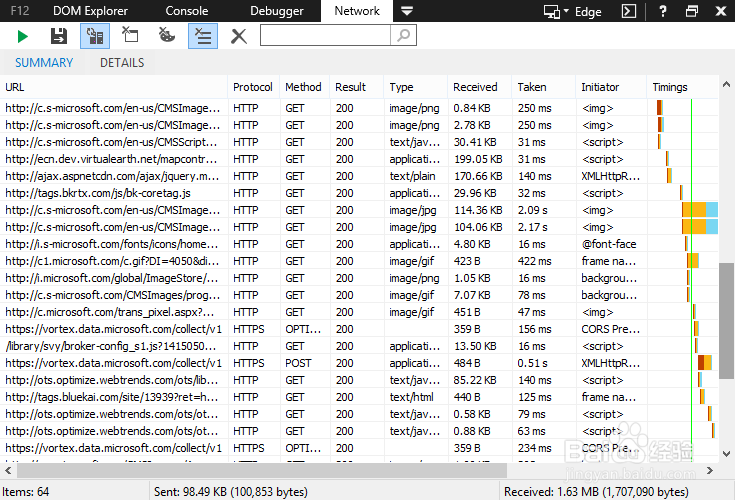This screenshot has width=735, height=500.
Task: Open the console panel icon
Action: [x=629, y=11]
